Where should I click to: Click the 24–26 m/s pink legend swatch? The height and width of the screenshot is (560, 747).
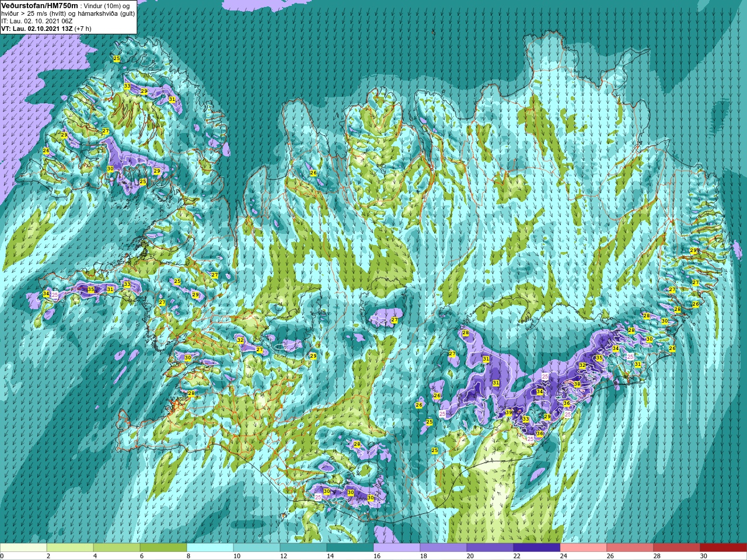tap(584, 548)
